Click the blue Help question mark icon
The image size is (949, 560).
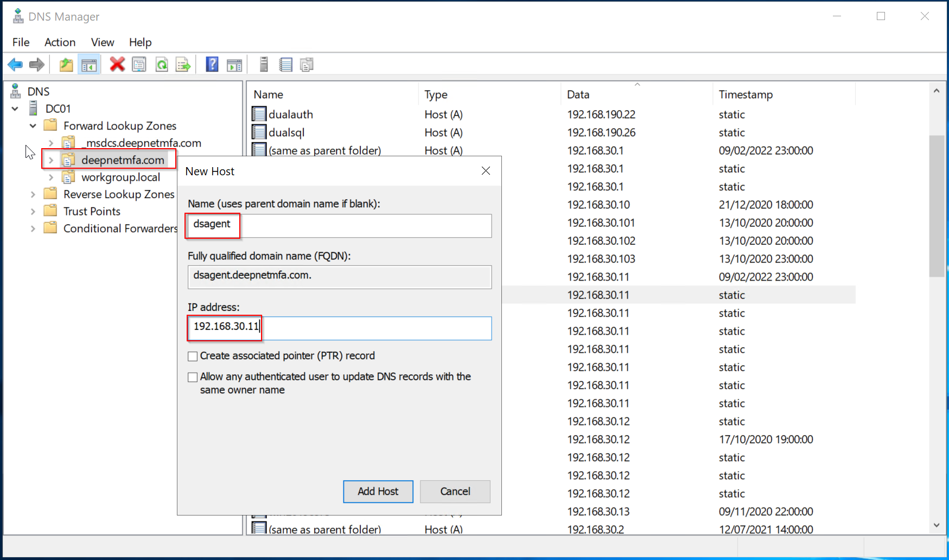212,65
